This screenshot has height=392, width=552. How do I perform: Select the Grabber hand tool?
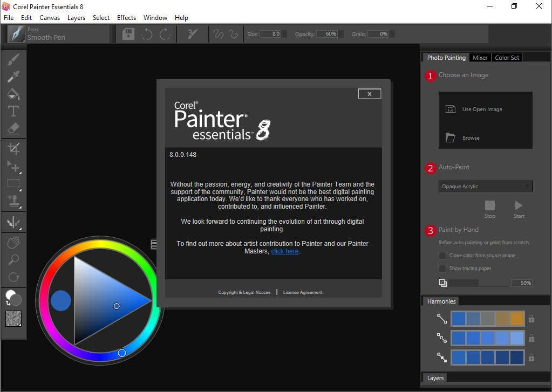13,242
